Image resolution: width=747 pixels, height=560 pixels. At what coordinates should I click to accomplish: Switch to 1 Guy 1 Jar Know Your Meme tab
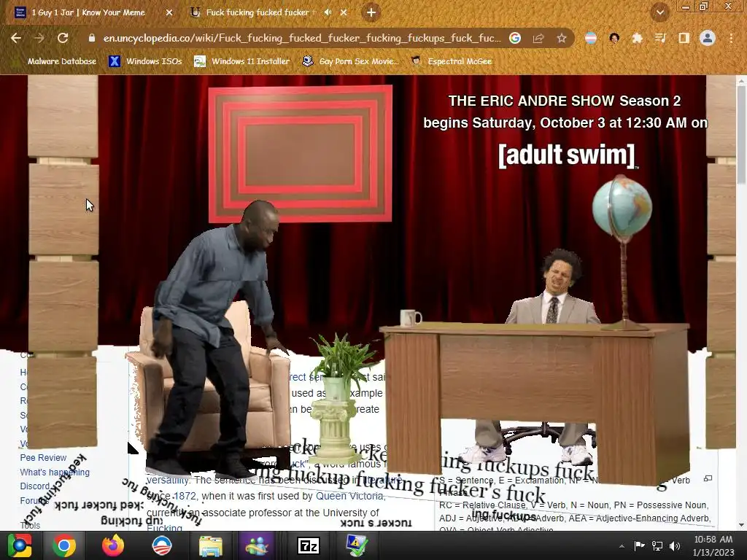[88, 12]
